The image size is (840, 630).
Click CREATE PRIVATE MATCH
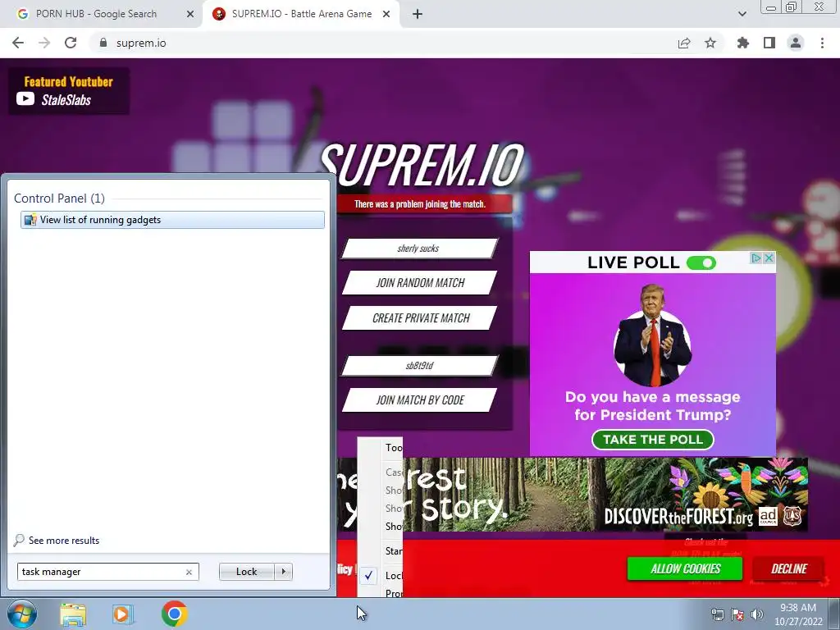pos(419,318)
